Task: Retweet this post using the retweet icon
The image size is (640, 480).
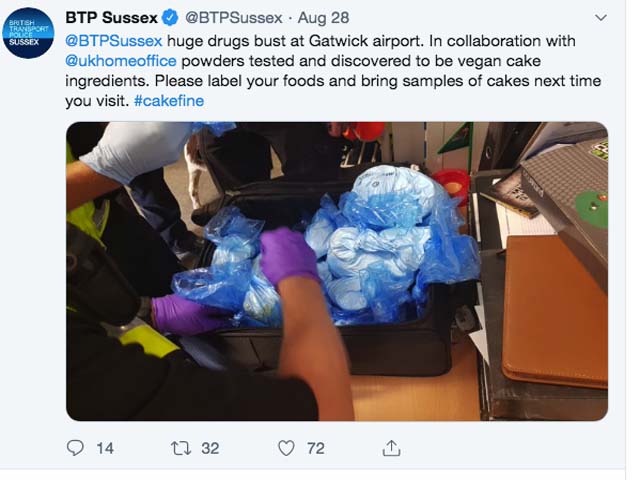Action: point(180,448)
